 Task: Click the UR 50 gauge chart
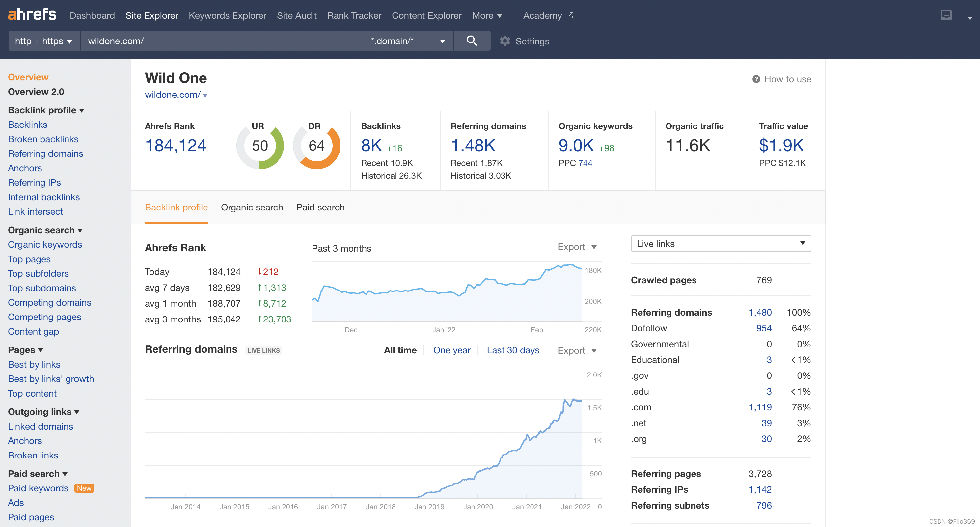pyautogui.click(x=260, y=146)
